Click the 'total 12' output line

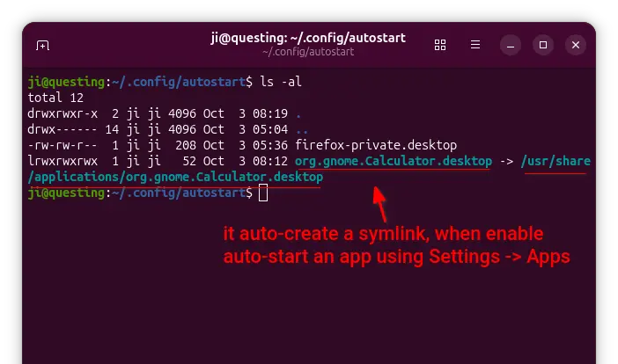[x=56, y=98]
